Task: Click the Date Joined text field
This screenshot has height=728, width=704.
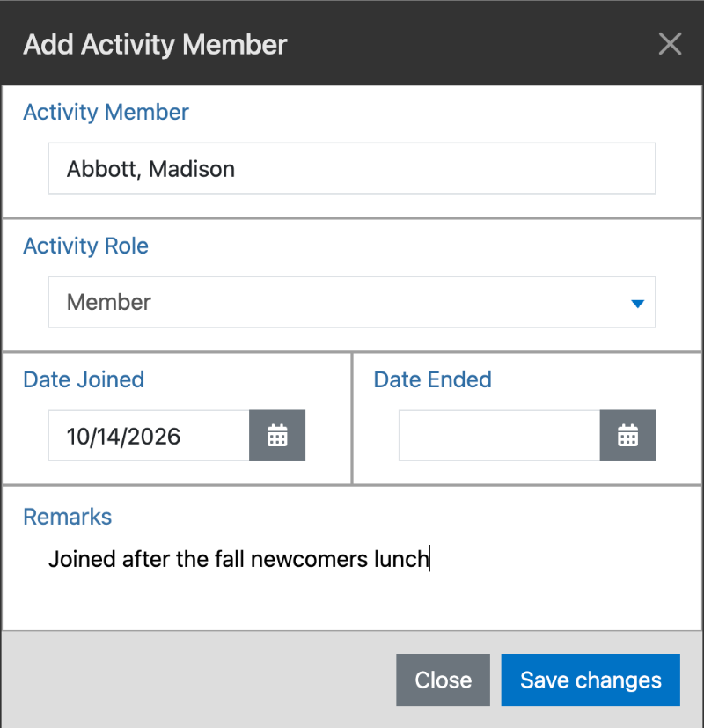Action: 149,436
